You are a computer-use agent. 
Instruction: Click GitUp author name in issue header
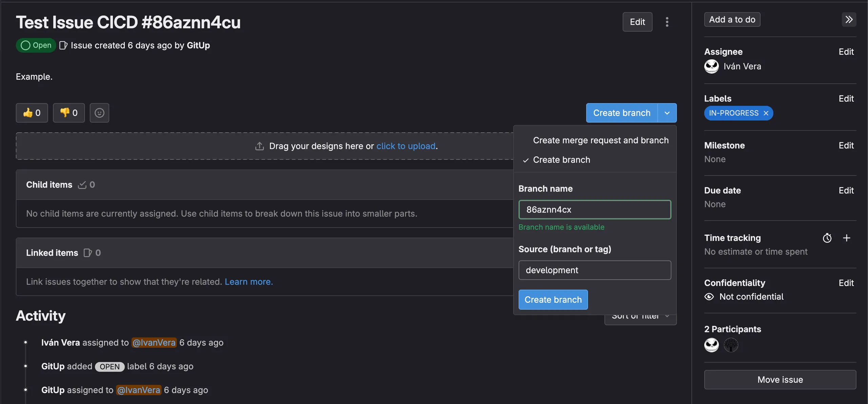coord(198,45)
